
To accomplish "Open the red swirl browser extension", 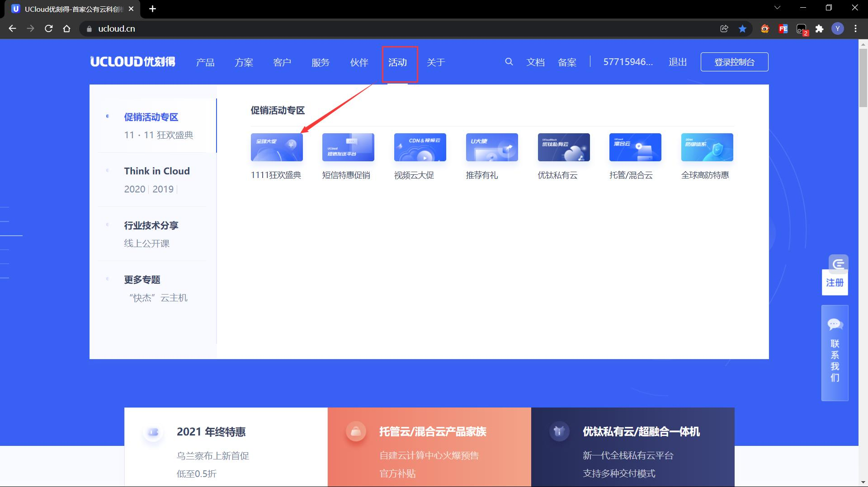I will tap(765, 28).
